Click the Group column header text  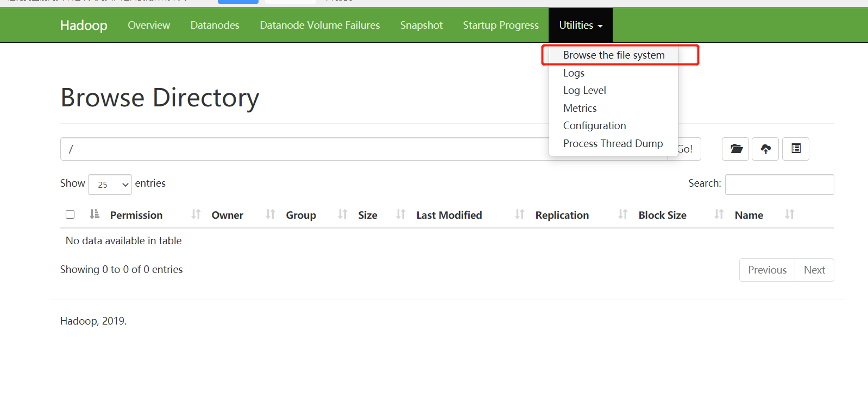point(301,215)
